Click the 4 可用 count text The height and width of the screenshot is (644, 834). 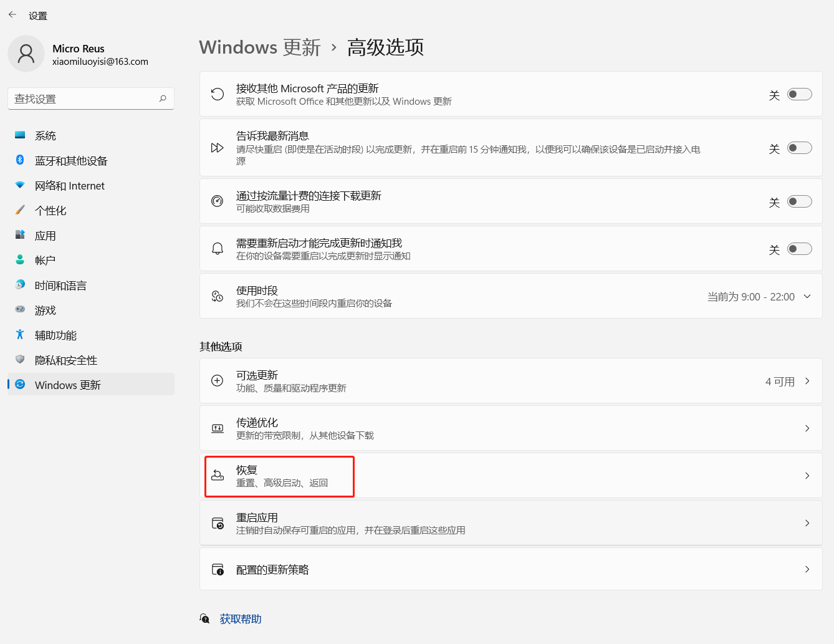click(780, 382)
